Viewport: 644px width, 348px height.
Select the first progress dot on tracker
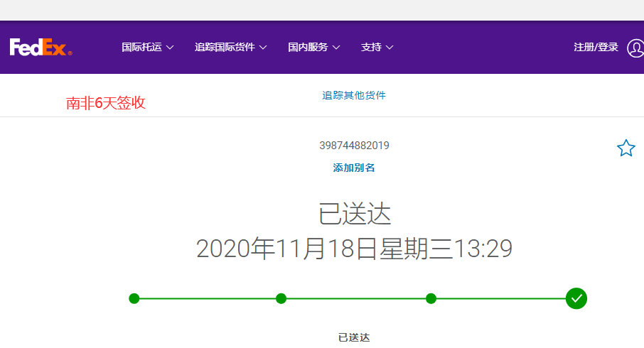[x=134, y=298]
